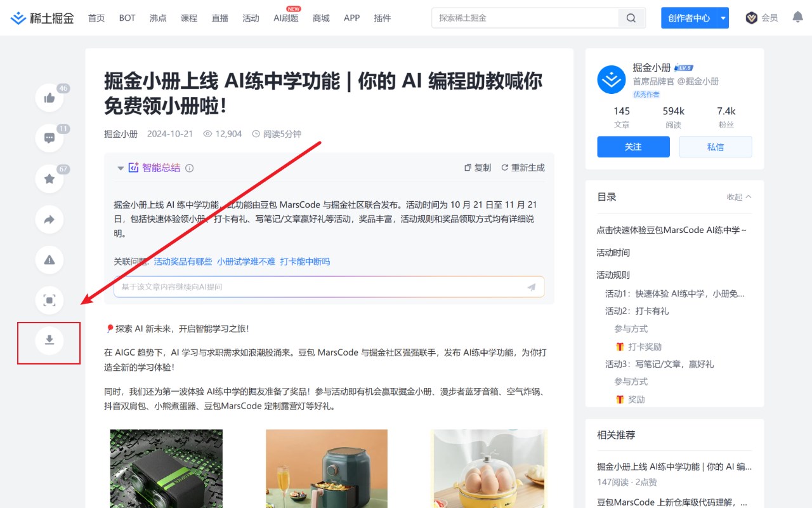Screen dimensions: 812x508
Task: Collapse the 智能总结 panel triangle
Action: 121,168
